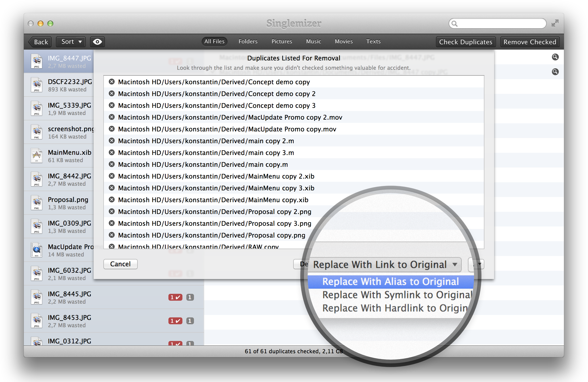Viewport: 588px width, 382px height.
Task: Toggle the red checked badge on IMG_8445.JPG
Action: (175, 297)
